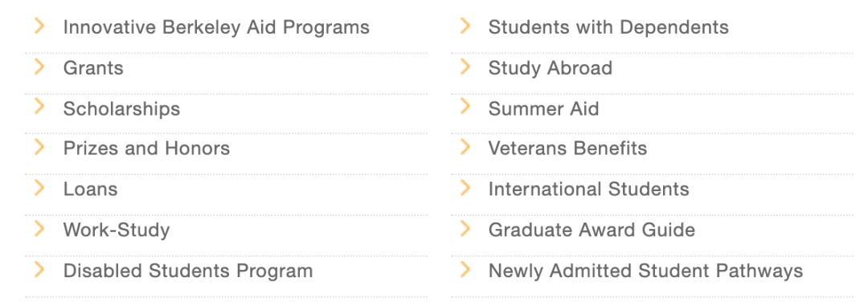The height and width of the screenshot is (302, 868).
Task: Click the orange chevron next to Scholarships
Action: coord(39,107)
